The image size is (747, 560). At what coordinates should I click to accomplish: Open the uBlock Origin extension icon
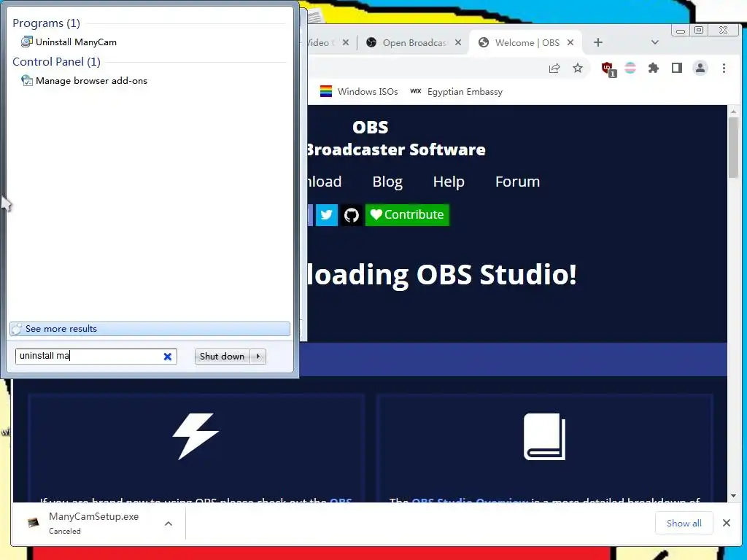[608, 69]
